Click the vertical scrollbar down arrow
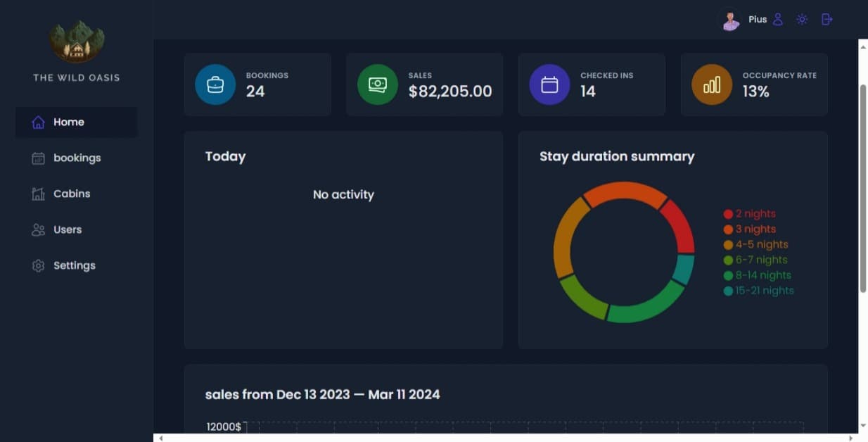The height and width of the screenshot is (442, 868). click(x=863, y=426)
